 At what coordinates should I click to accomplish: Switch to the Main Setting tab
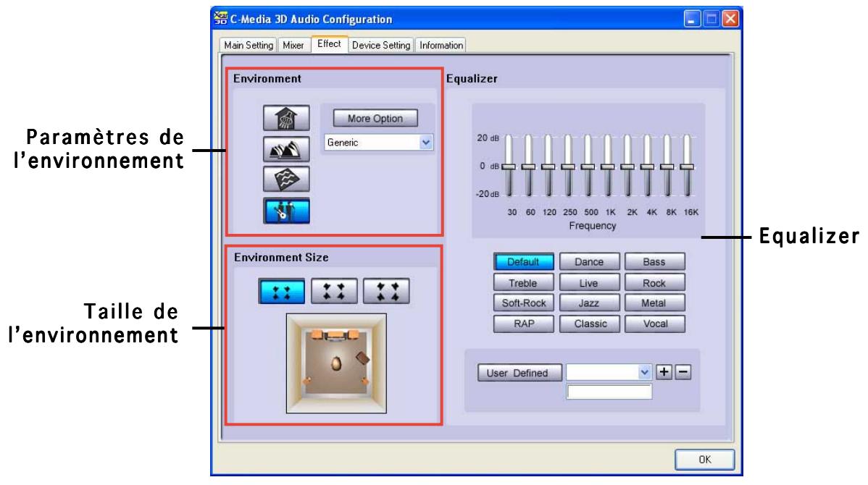(x=248, y=46)
